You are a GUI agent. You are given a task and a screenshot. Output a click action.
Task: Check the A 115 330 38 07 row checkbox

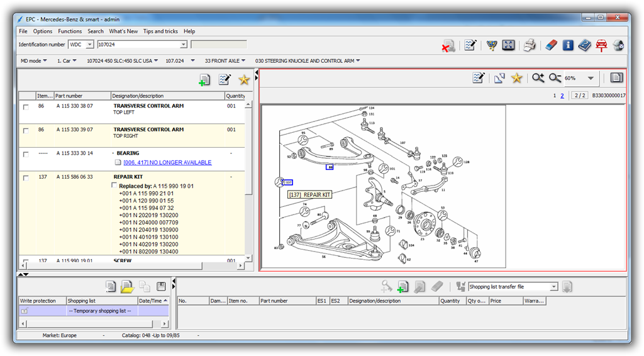[26, 107]
